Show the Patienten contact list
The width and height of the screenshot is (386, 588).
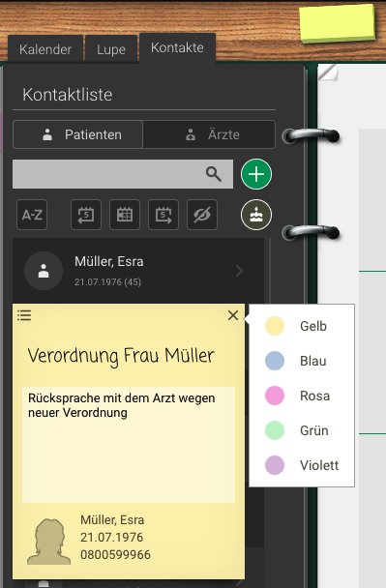pyautogui.click(x=78, y=134)
